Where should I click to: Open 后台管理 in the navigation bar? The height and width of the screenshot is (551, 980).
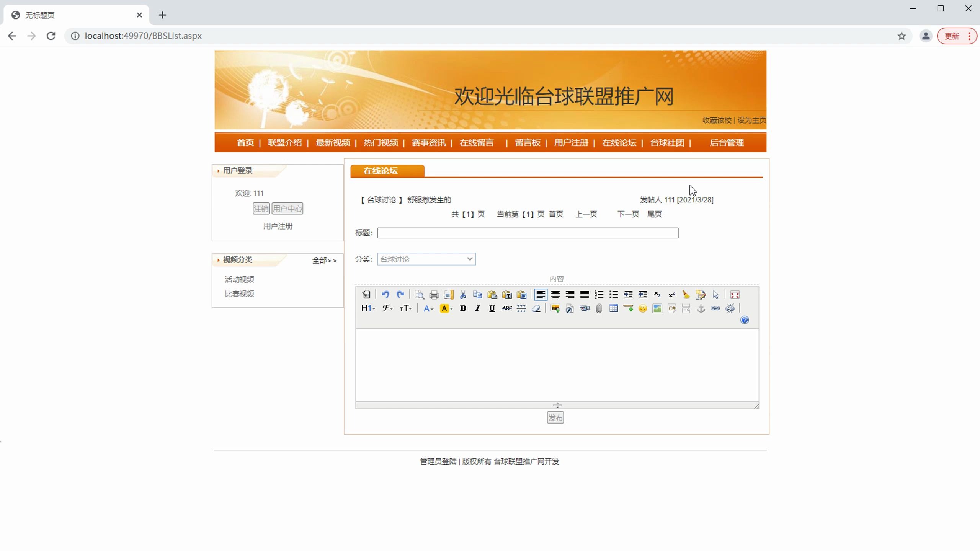[727, 143]
